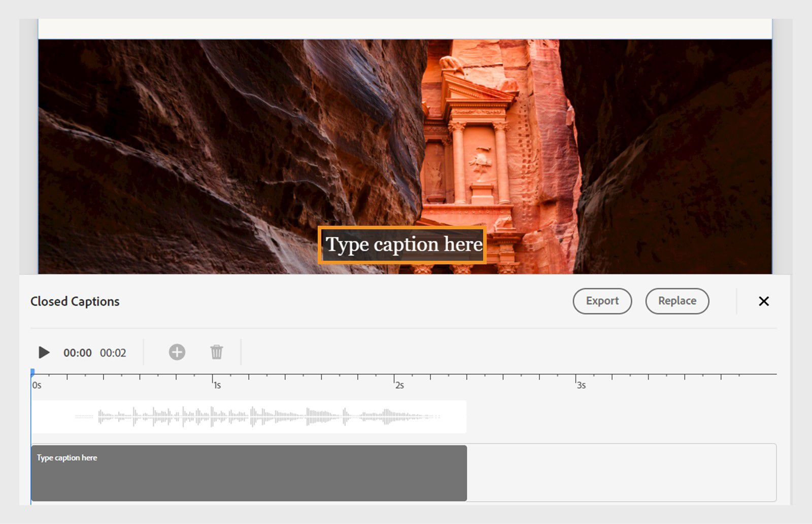Viewport: 812px width, 524px height.
Task: Close the Closed Captions panel
Action: [763, 301]
